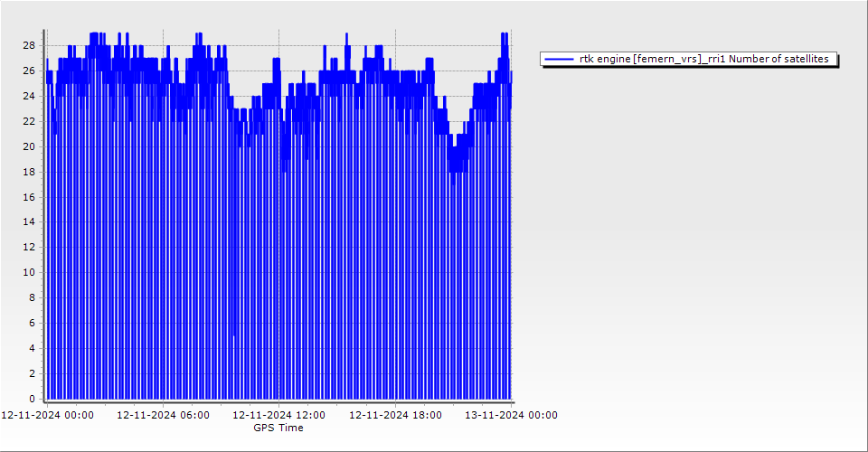Click the 'GPS Time' axis title

(x=278, y=428)
